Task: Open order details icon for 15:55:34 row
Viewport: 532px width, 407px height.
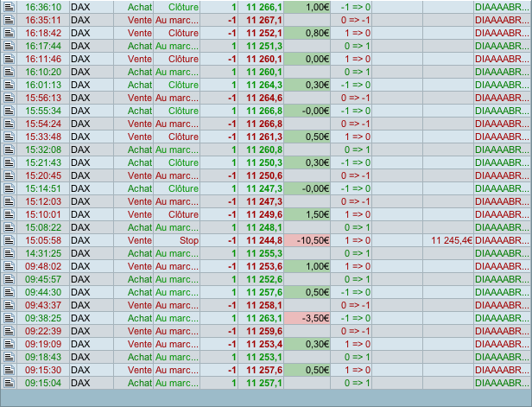Action: point(9,111)
